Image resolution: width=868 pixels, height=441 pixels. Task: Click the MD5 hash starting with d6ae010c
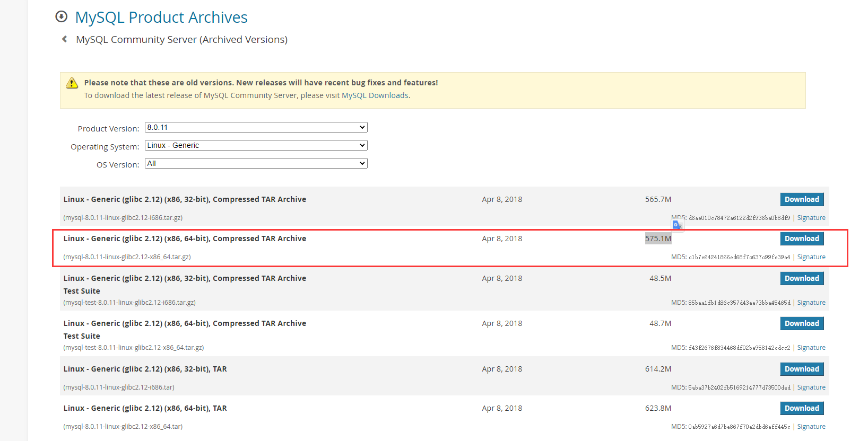[x=739, y=218]
